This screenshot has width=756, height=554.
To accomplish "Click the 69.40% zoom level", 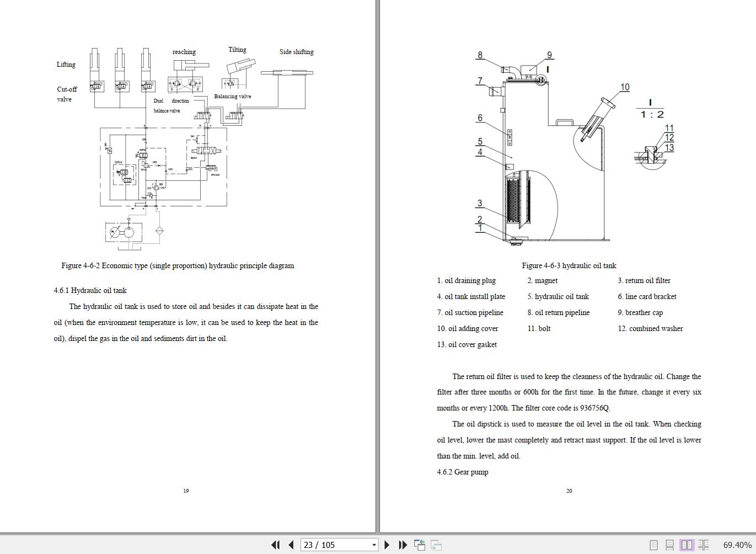I will (x=737, y=545).
